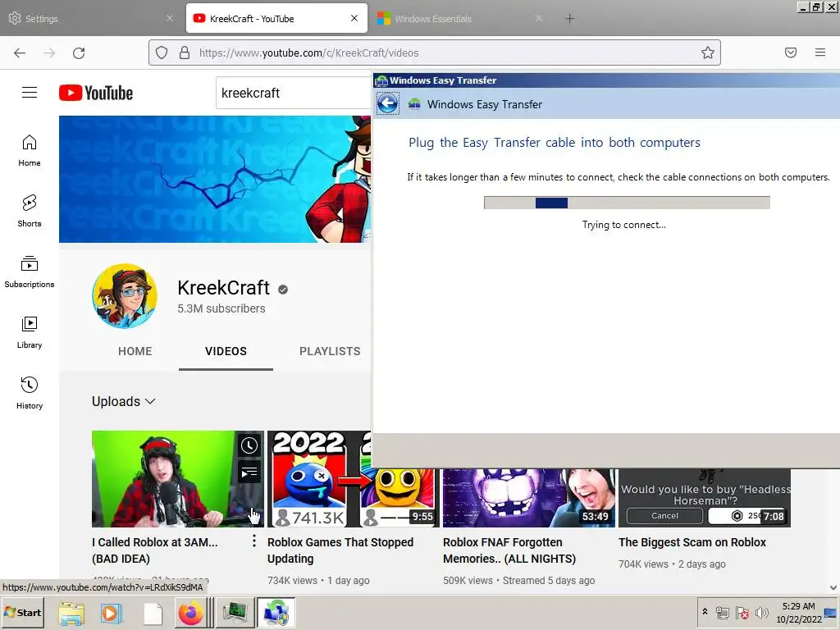
Task: Open a new browser tab
Action: (x=569, y=18)
